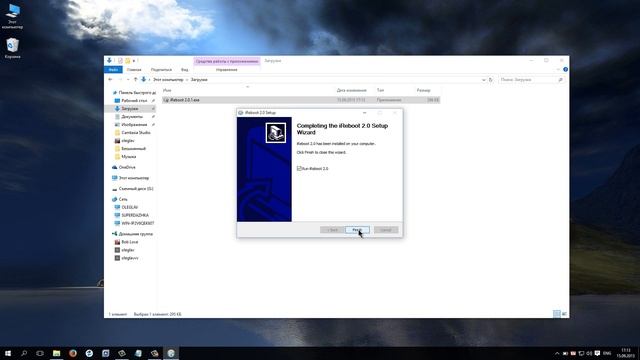Switch to large icons view in status bar

(x=564, y=314)
